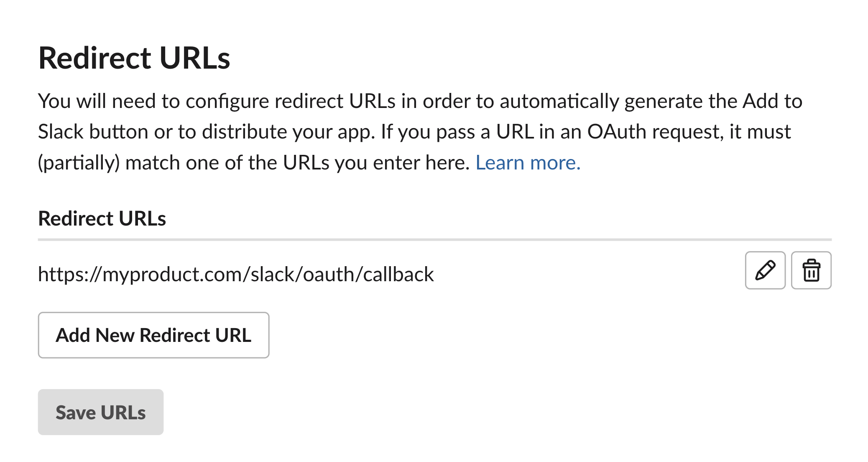Edit the myproduct.com callback URL with the pencil icon
The image size is (868, 462).
coord(765,270)
